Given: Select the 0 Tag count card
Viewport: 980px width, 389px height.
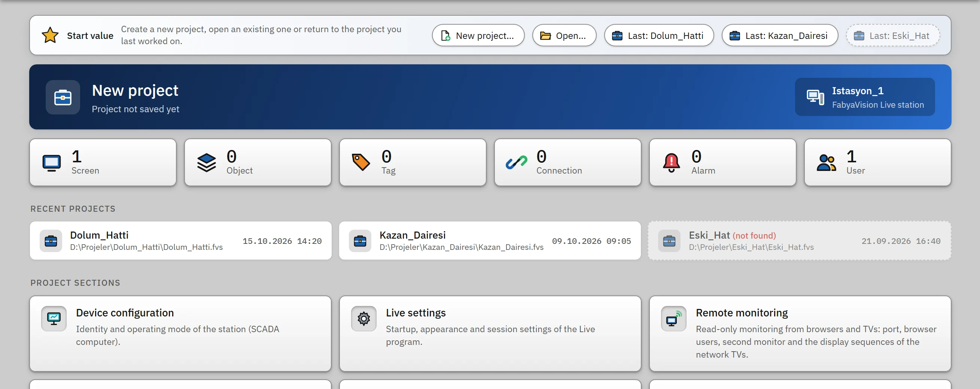Looking at the screenshot, I should coord(413,162).
